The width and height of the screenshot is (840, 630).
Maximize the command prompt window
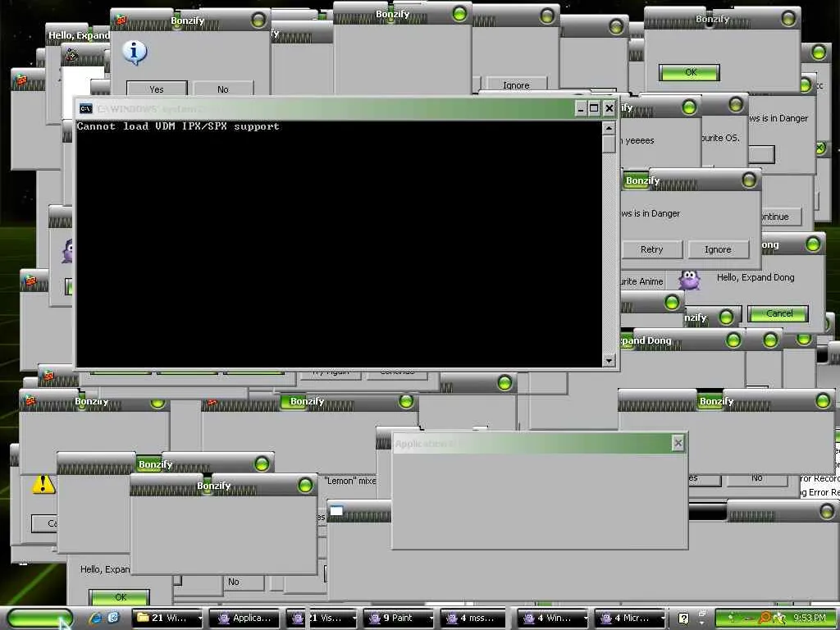[594, 109]
